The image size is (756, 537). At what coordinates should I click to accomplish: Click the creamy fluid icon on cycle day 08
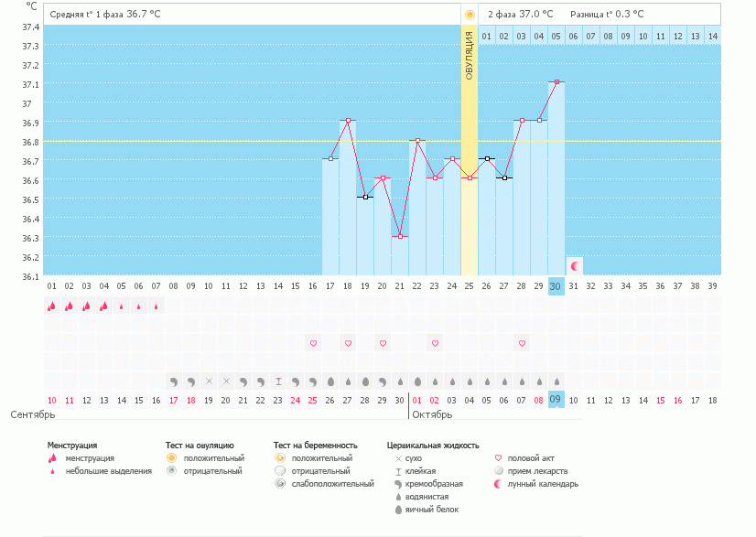tap(174, 381)
